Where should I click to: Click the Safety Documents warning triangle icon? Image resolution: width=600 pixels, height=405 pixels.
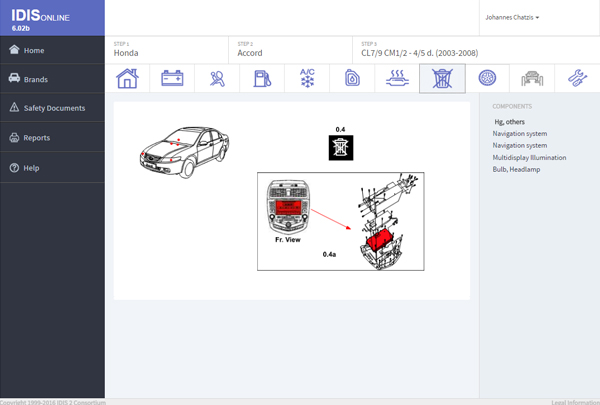pos(14,107)
